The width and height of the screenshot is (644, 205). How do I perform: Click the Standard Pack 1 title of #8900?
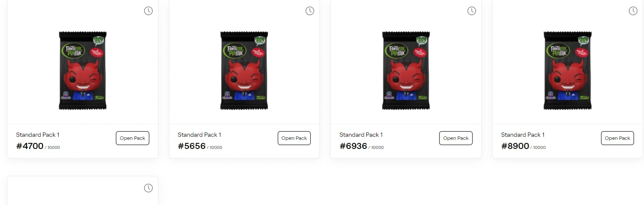[x=522, y=135]
